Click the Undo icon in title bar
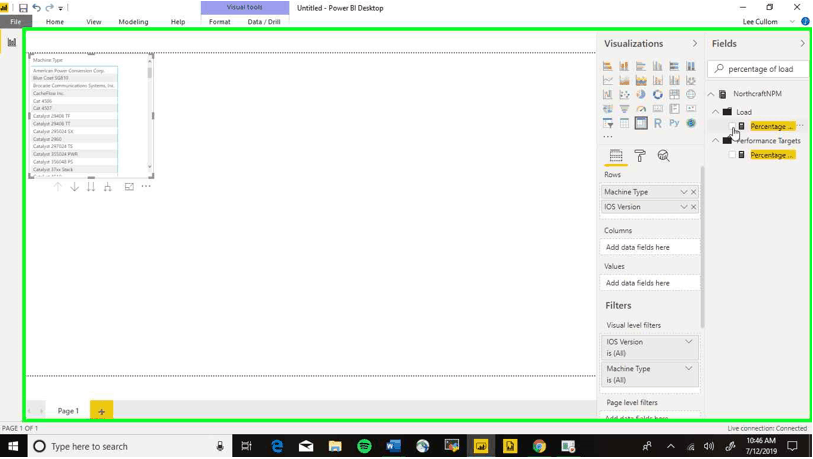 [x=36, y=8]
